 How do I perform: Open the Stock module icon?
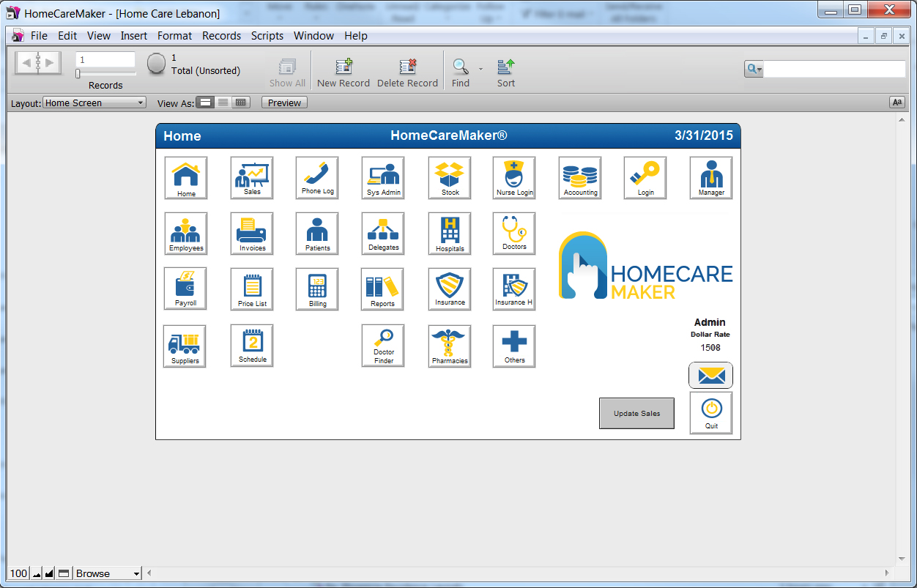tap(450, 178)
